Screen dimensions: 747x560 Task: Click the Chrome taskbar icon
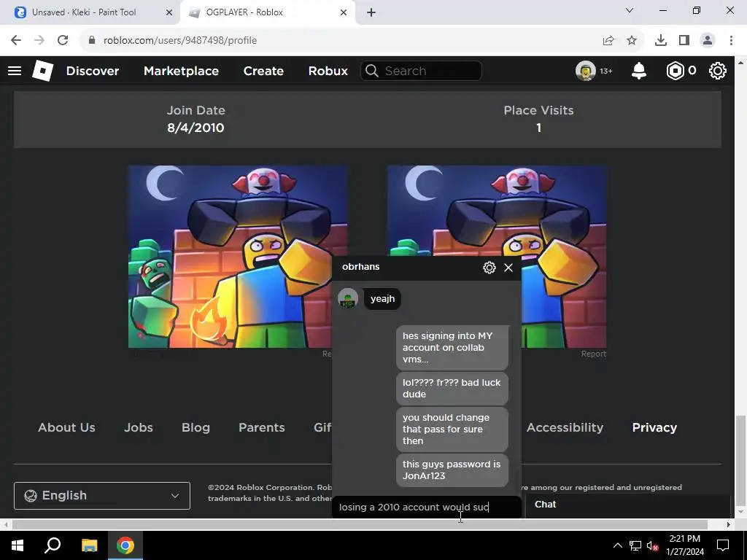(125, 545)
